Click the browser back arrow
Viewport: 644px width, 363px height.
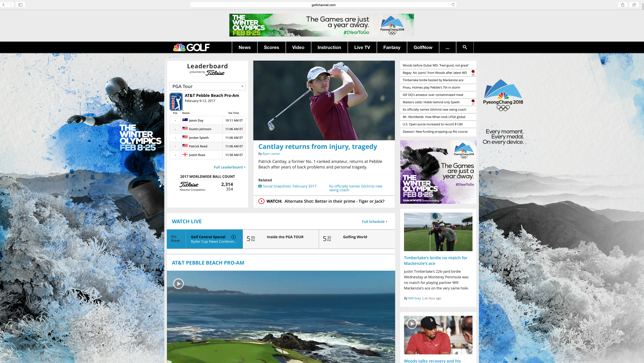[4, 5]
